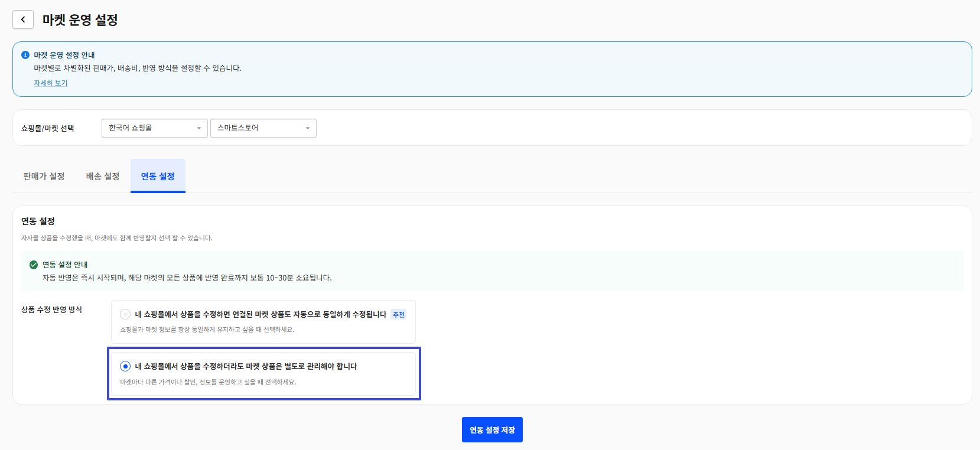Switch to the 배송 설정 tab
This screenshot has width=980, height=450.
[x=103, y=176]
